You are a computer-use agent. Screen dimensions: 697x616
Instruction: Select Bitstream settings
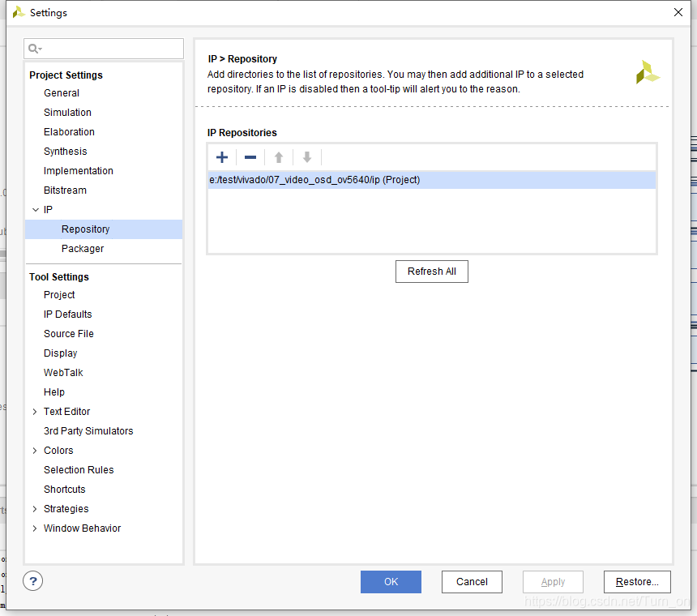pyautogui.click(x=65, y=190)
